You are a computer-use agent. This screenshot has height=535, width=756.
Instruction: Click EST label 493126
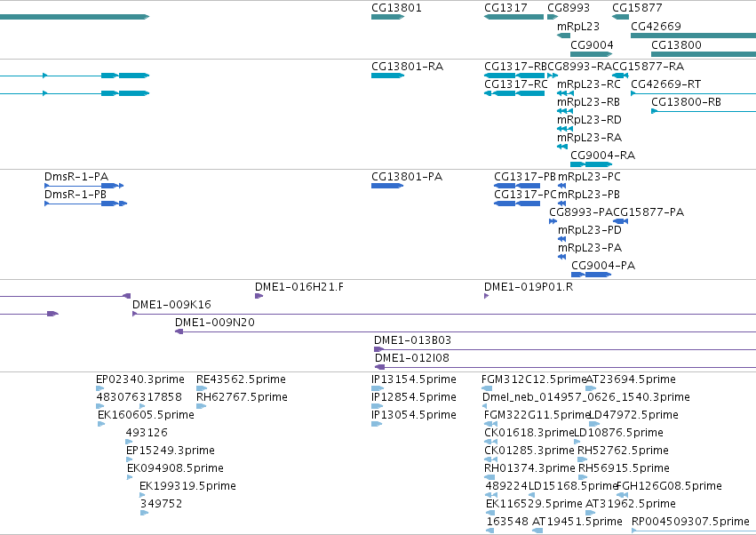tap(147, 433)
